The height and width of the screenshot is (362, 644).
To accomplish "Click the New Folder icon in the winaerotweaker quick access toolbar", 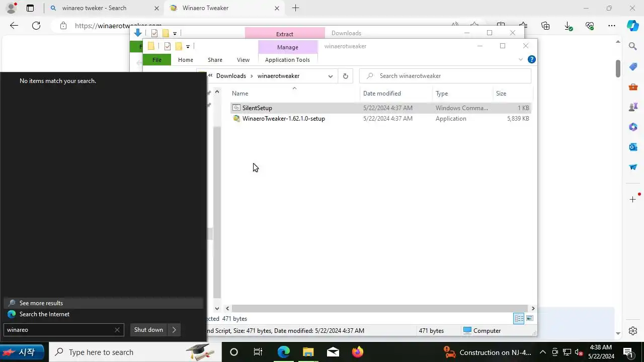I will click(x=179, y=46).
